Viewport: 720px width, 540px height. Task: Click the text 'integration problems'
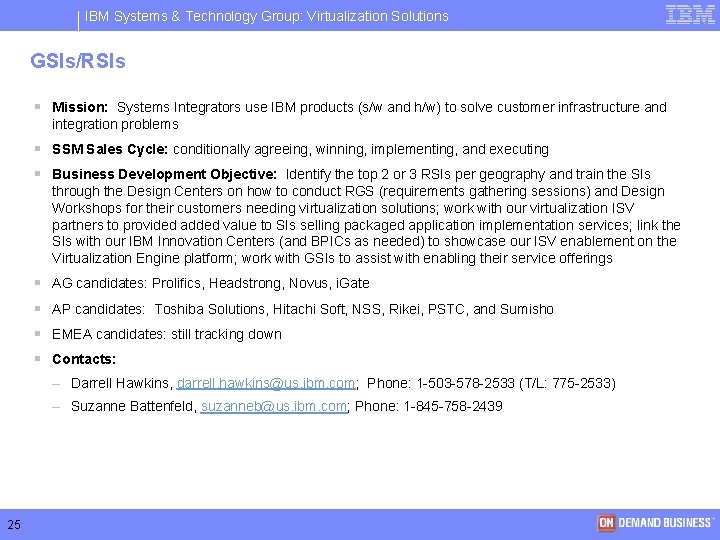pyautogui.click(x=115, y=124)
